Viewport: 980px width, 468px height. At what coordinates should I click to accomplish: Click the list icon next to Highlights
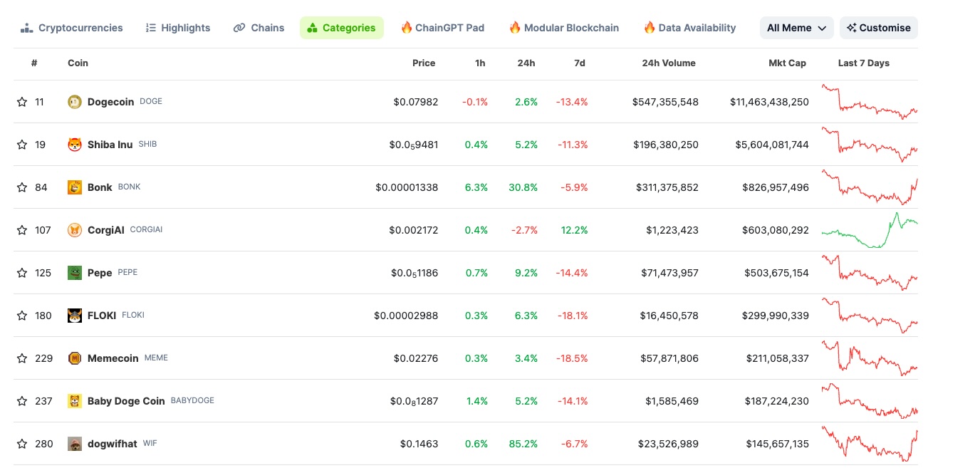coord(150,28)
